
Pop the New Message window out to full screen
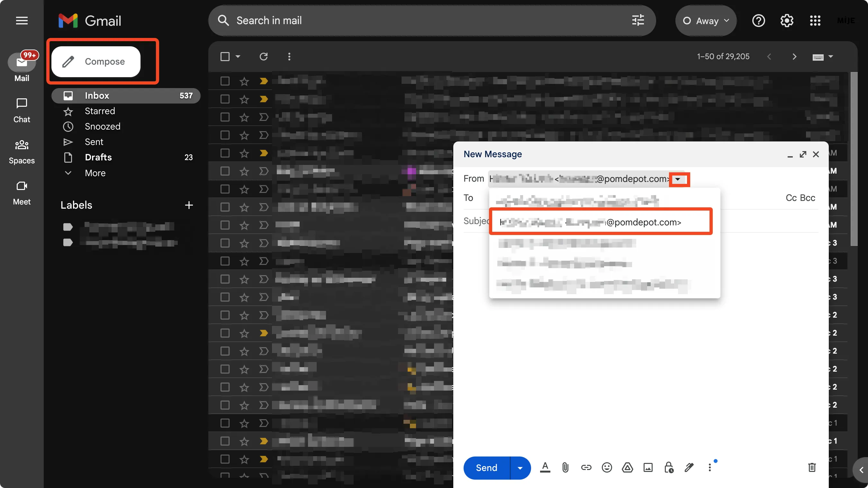pos(803,154)
